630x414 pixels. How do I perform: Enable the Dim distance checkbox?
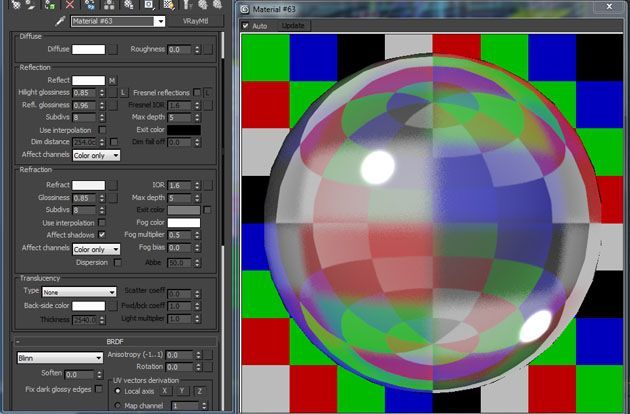pos(114,142)
